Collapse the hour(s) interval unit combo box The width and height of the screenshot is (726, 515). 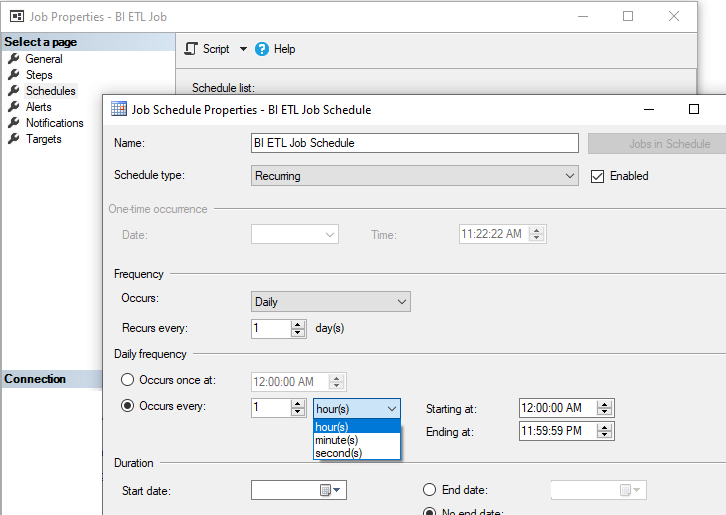(x=357, y=408)
